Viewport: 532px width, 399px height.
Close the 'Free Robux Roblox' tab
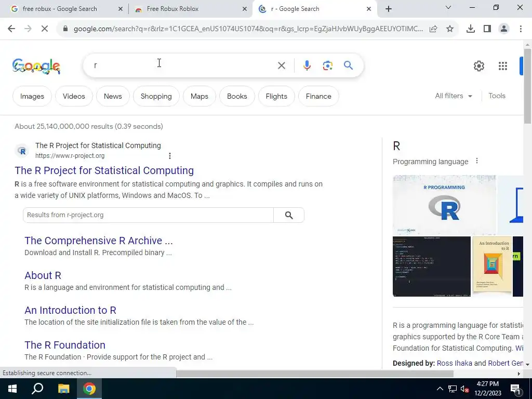(x=245, y=9)
